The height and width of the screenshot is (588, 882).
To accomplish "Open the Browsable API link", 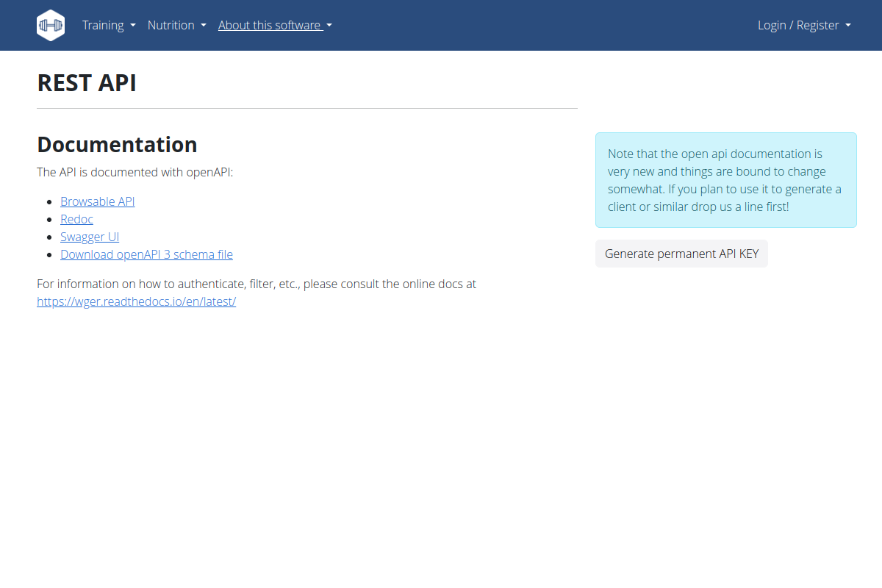I will pyautogui.click(x=98, y=201).
